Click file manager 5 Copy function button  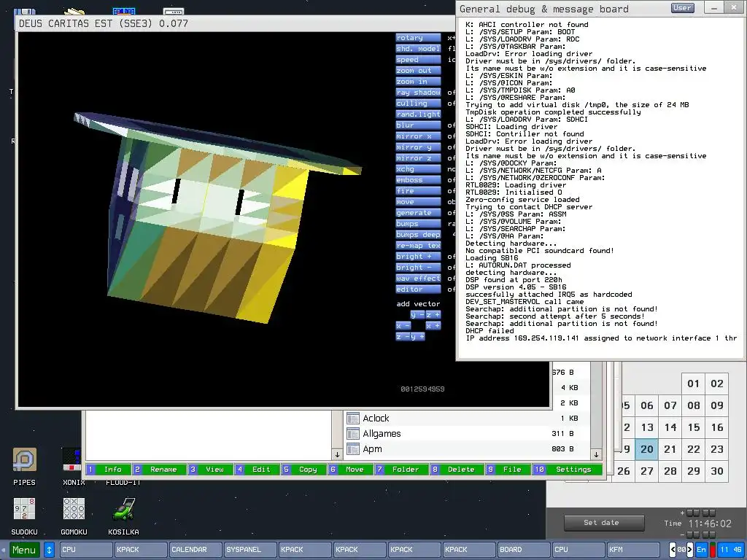(x=303, y=470)
